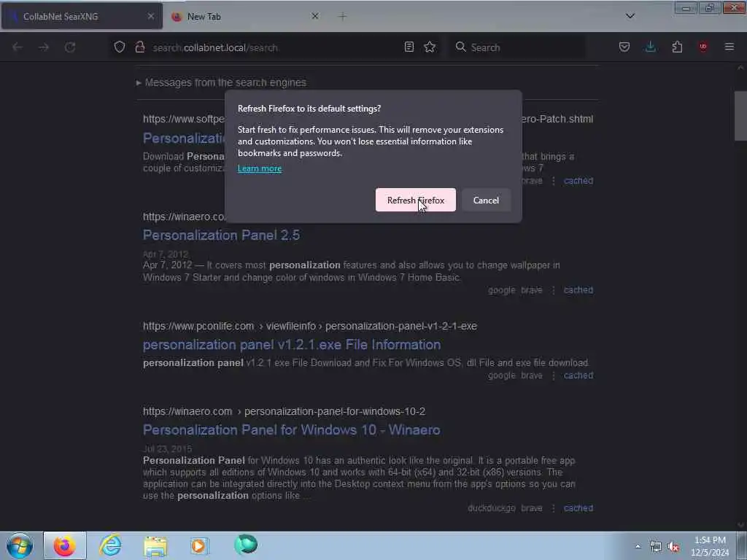Open more options dots for pconlife result

(553, 376)
